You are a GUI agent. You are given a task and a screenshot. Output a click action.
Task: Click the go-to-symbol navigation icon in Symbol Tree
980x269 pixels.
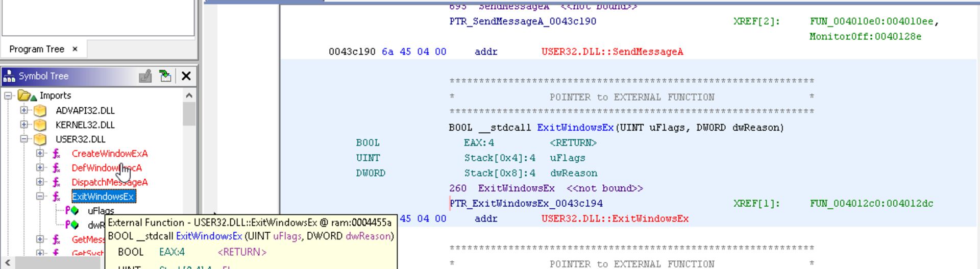click(165, 76)
